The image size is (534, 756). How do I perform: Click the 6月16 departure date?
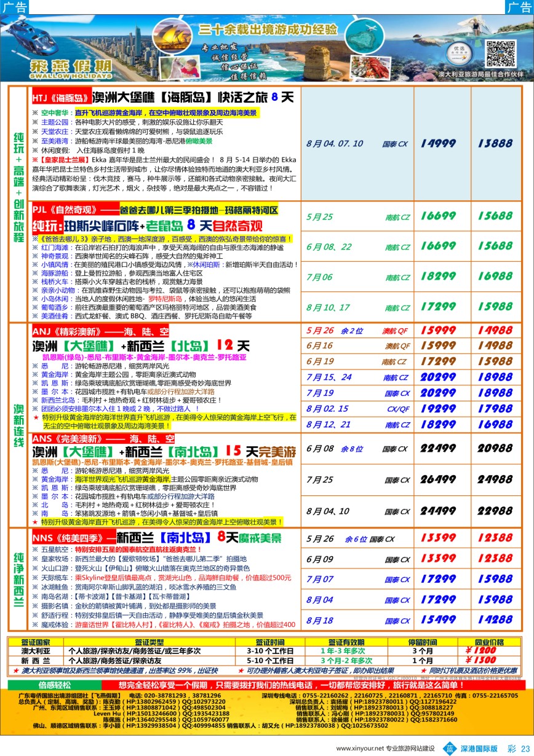(x=319, y=346)
